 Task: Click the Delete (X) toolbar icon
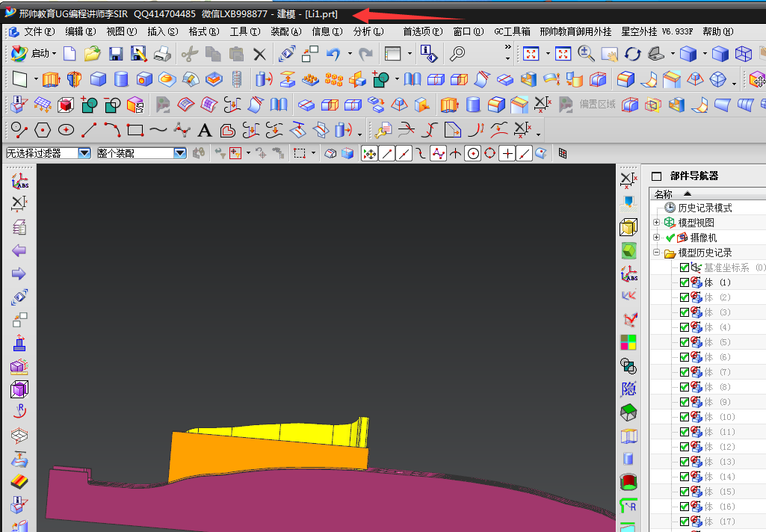[259, 54]
